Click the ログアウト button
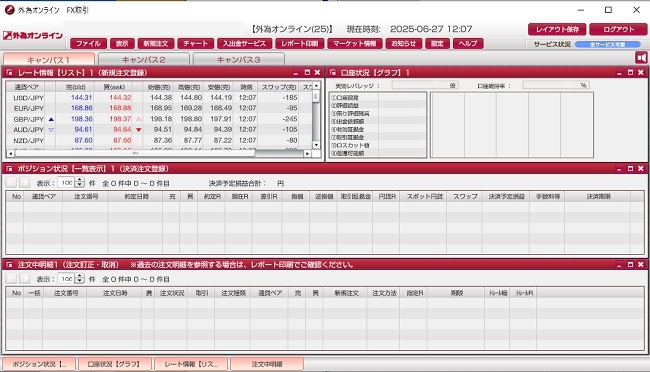Screen dimensions: 650x372 pos(618,29)
